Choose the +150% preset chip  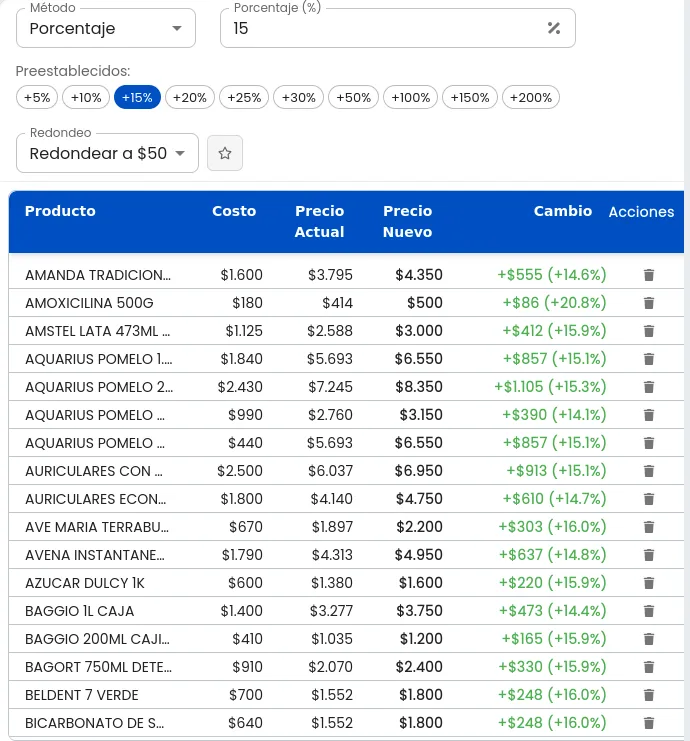pyautogui.click(x=470, y=97)
